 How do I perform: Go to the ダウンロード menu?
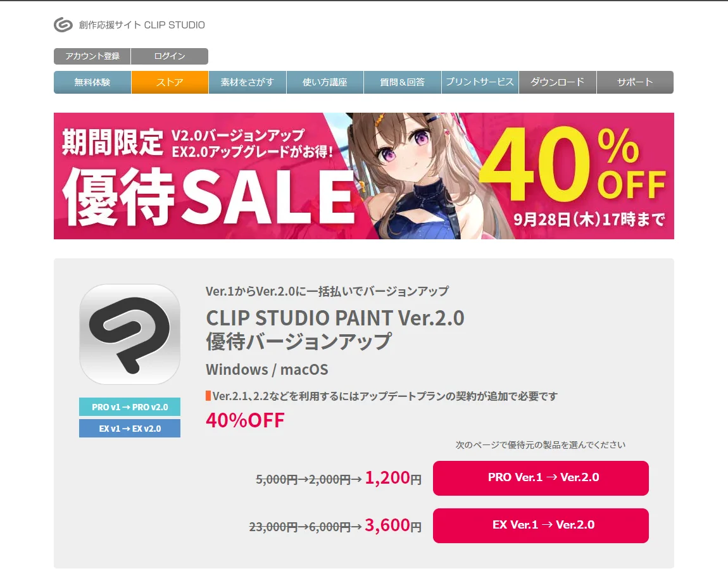(557, 82)
